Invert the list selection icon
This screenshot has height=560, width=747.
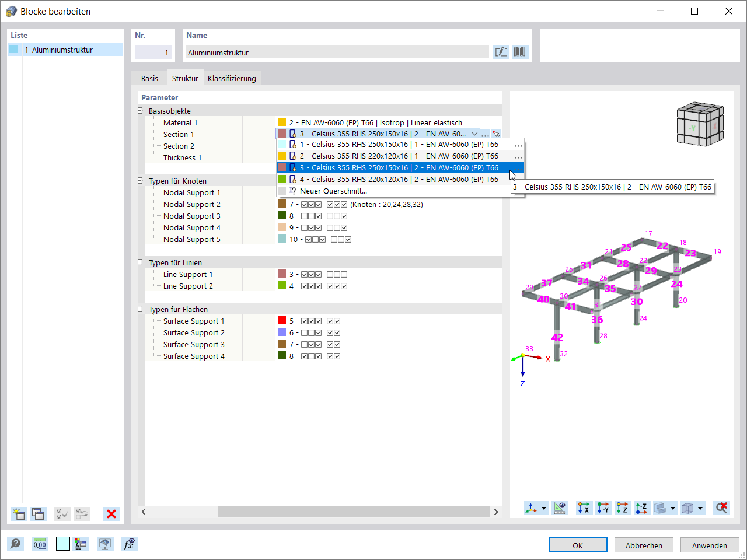[x=82, y=514]
